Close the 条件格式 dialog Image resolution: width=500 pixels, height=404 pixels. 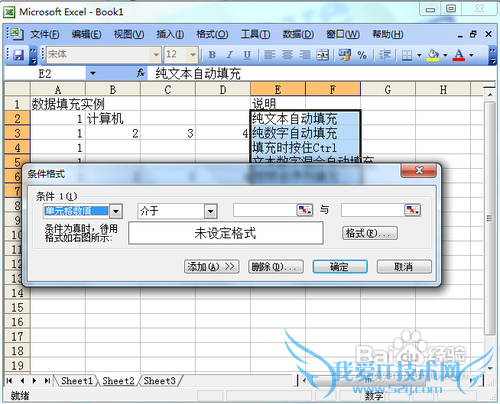pos(419,171)
